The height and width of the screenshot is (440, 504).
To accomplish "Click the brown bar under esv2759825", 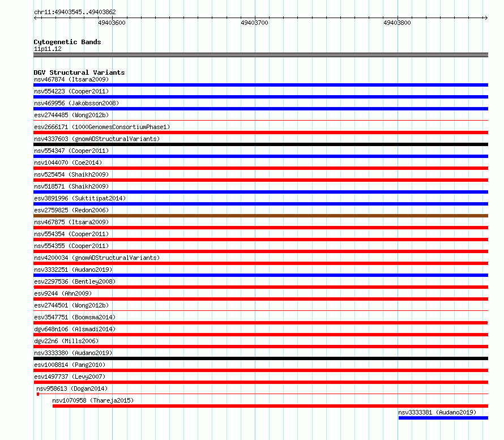I will click(260, 216).
